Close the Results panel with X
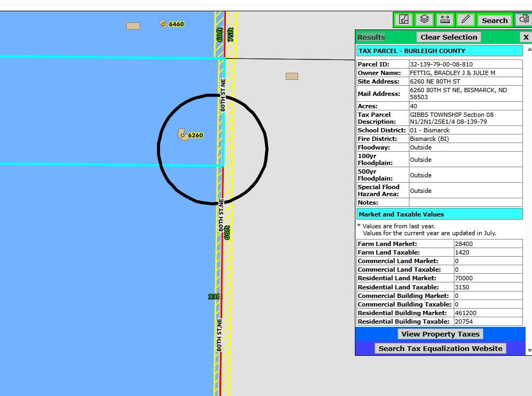Image resolution: width=532 pixels, height=396 pixels. tap(526, 37)
